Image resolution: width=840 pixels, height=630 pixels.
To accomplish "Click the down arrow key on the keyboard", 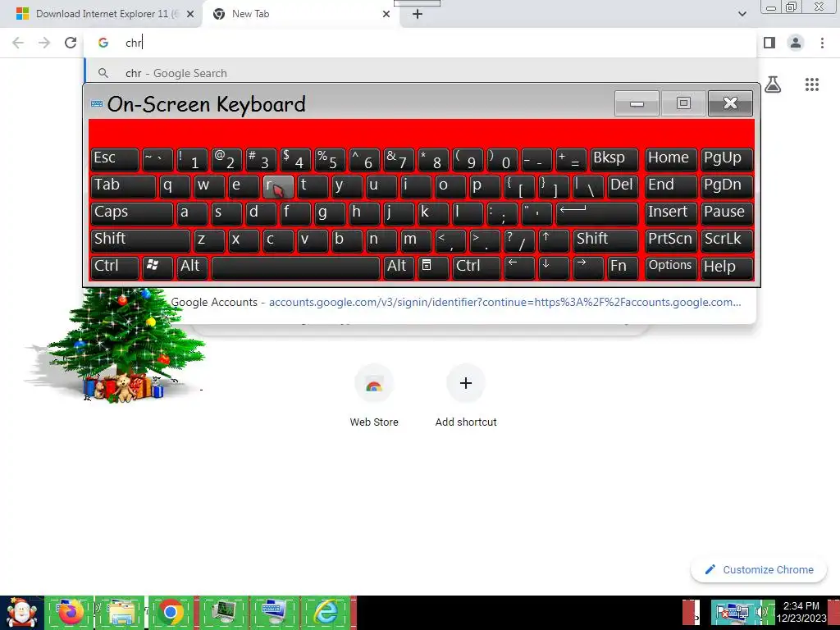I will [x=554, y=268].
